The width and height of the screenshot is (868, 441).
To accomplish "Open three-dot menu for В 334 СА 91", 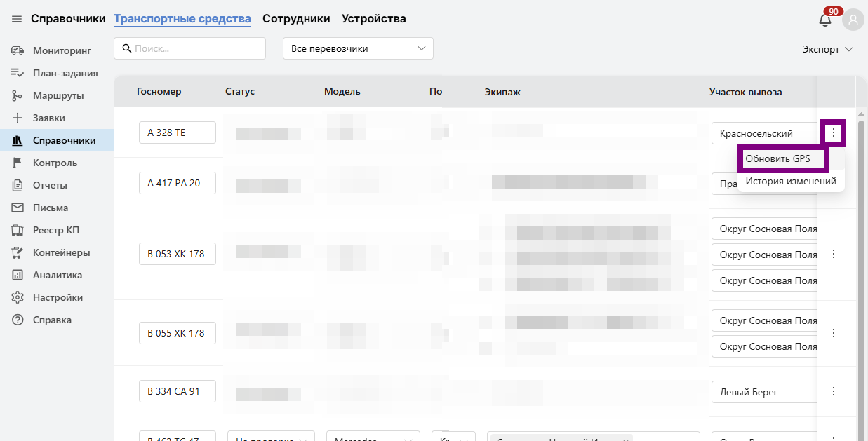I will [x=834, y=391].
